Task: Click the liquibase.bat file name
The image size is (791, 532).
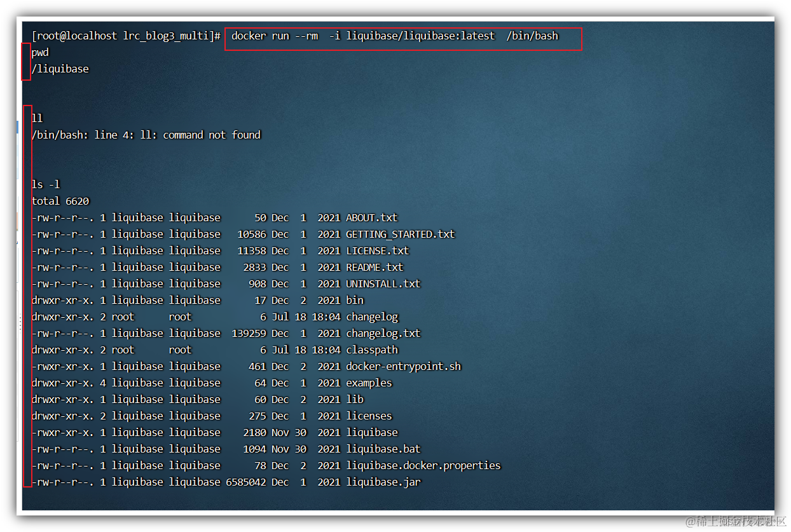Action: point(383,449)
